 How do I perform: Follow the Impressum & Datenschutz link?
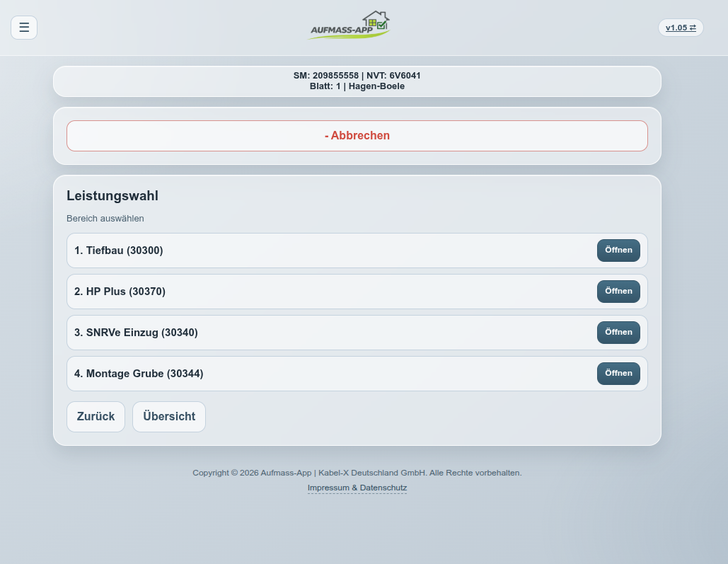357,488
